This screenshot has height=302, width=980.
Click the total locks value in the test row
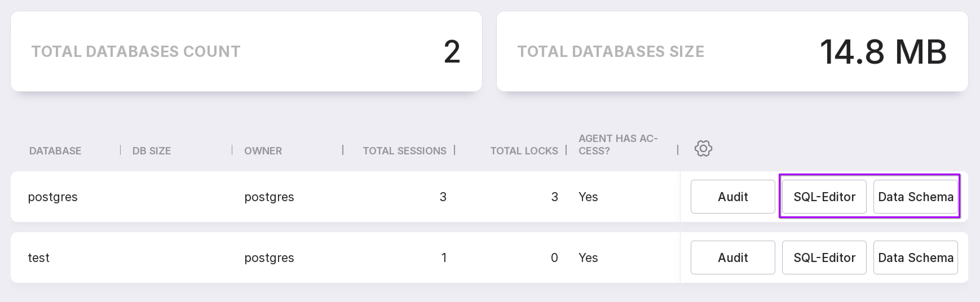554,258
